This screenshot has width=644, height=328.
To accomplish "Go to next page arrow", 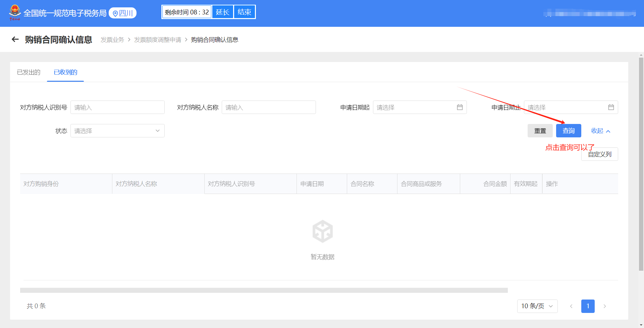I will [x=604, y=306].
